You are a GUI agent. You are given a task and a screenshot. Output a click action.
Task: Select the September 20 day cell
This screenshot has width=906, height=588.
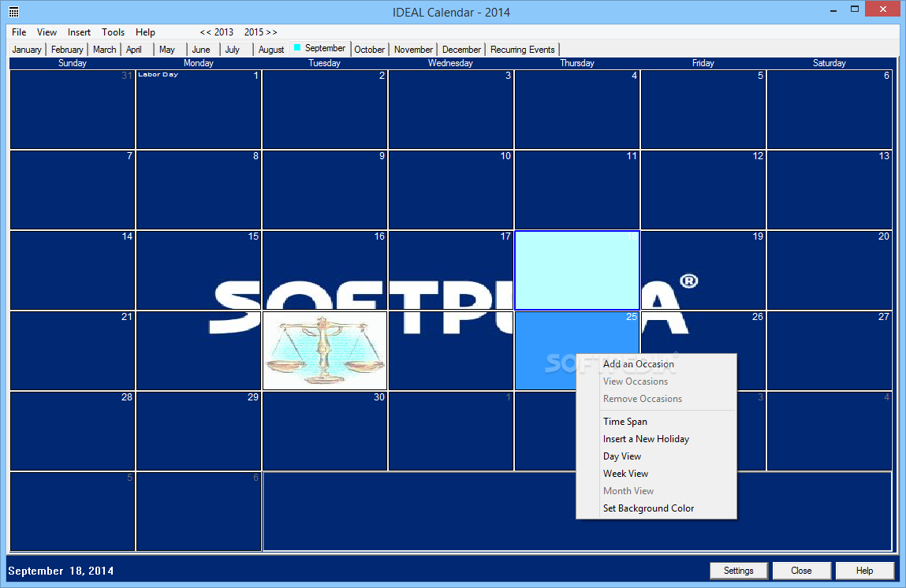(x=830, y=270)
